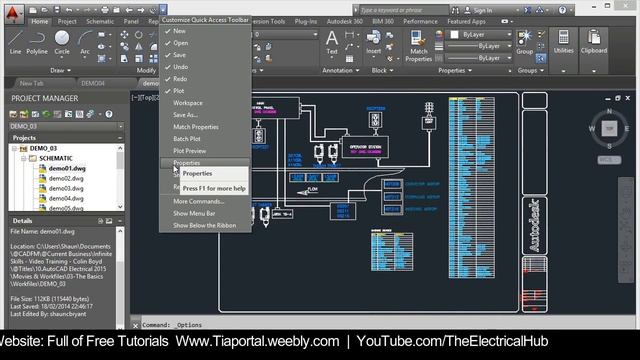Activate Match Properties tool
Screen dimensions: 640x360
coord(418,46)
